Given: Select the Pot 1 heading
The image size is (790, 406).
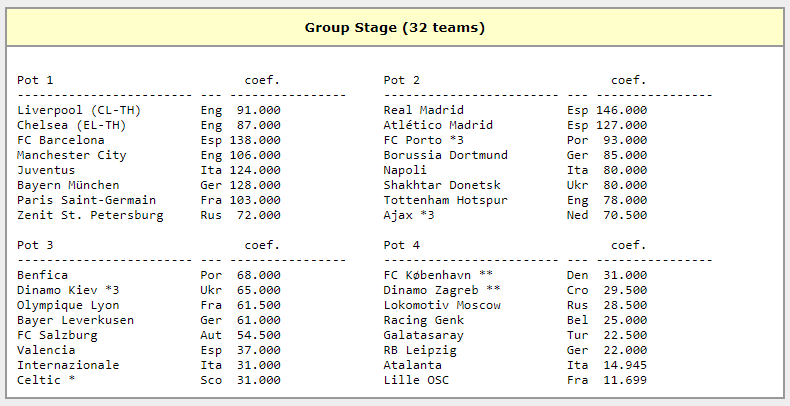Looking at the screenshot, I should pyautogui.click(x=35, y=80).
